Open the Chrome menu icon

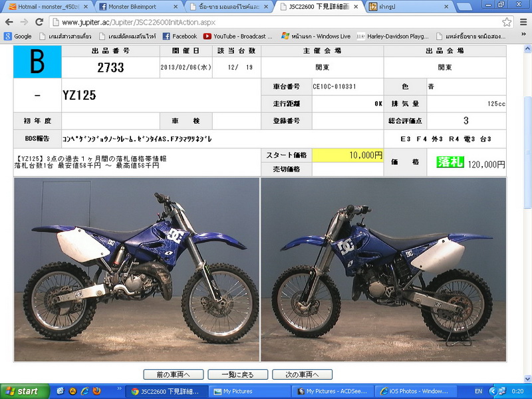pyautogui.click(x=523, y=23)
